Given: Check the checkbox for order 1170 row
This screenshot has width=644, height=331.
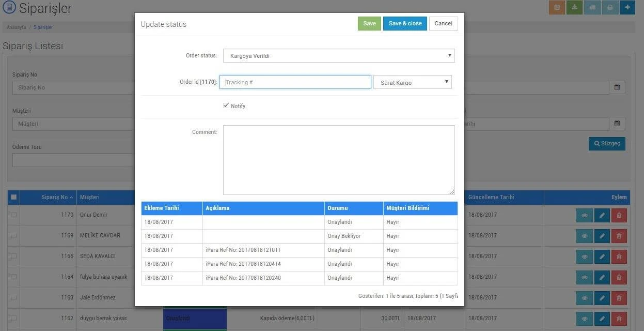Looking at the screenshot, I should [x=14, y=215].
